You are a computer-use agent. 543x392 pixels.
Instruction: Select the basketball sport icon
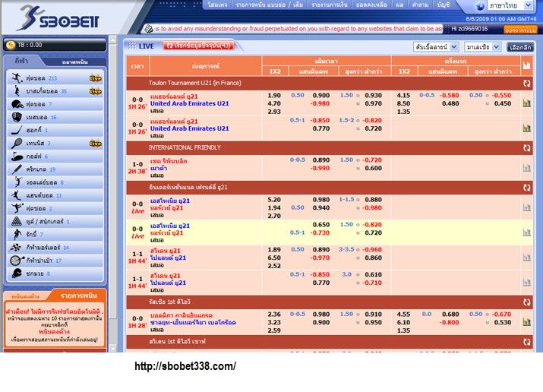coord(17,91)
